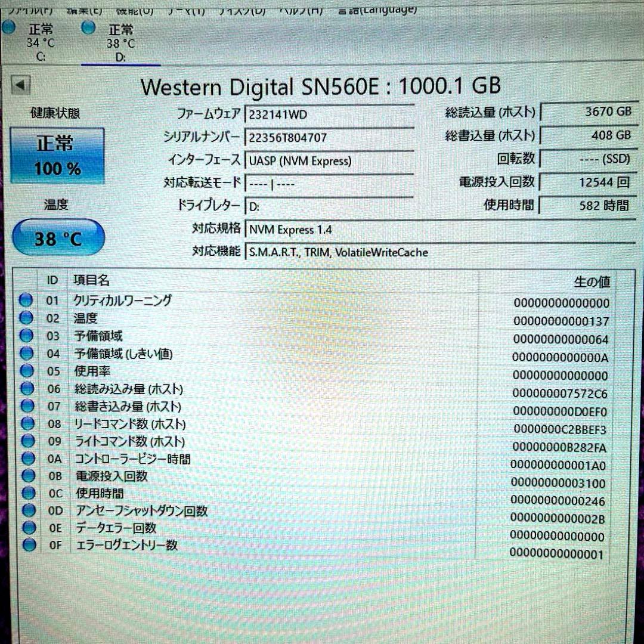Click the 正常 100% health status button

(x=57, y=156)
